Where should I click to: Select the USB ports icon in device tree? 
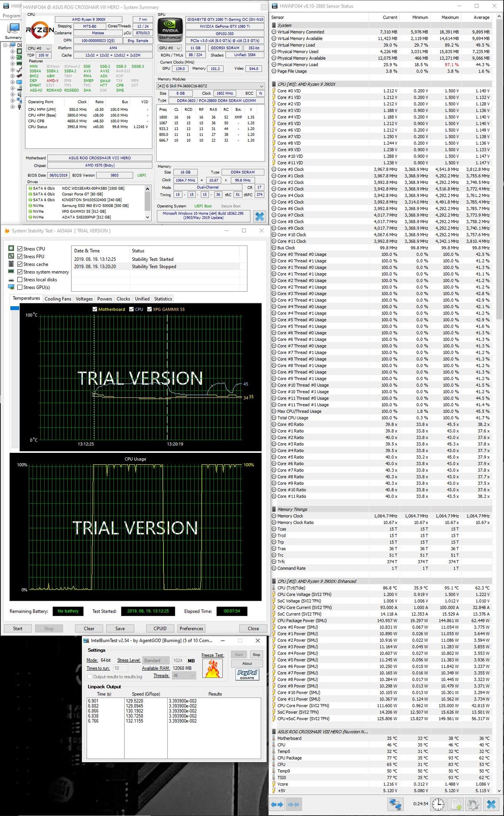(19, 106)
